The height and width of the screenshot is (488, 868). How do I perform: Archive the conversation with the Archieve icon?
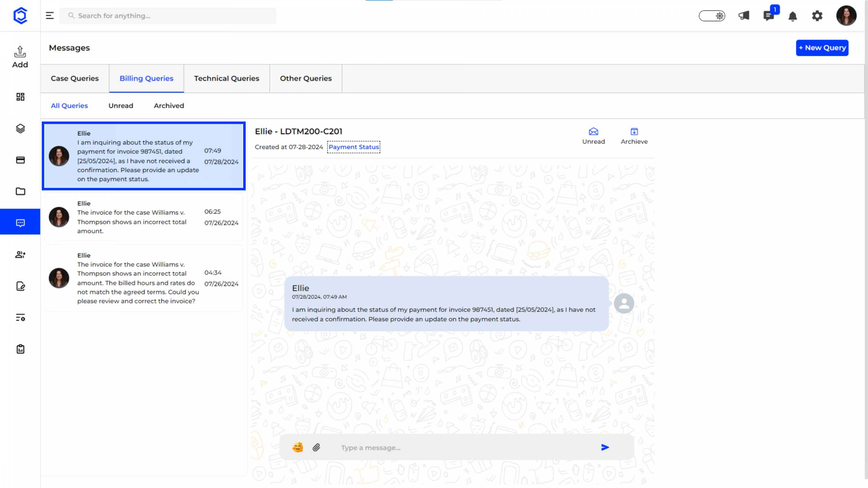click(x=634, y=132)
